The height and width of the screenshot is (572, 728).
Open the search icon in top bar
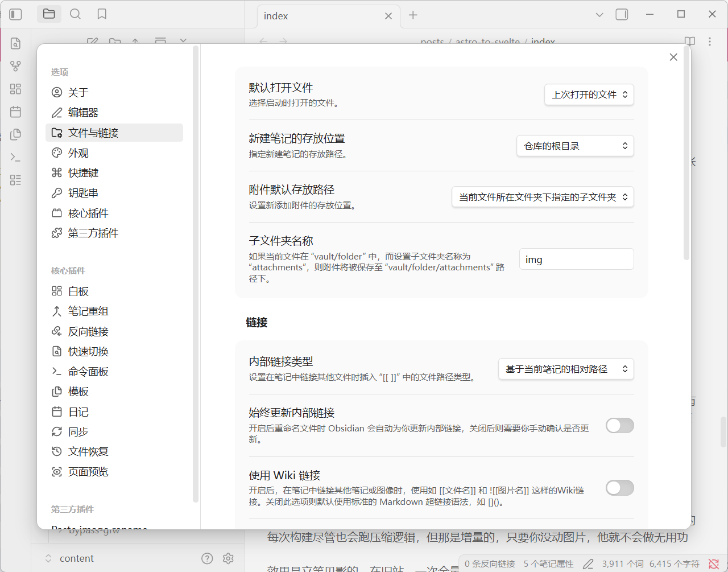coord(75,14)
